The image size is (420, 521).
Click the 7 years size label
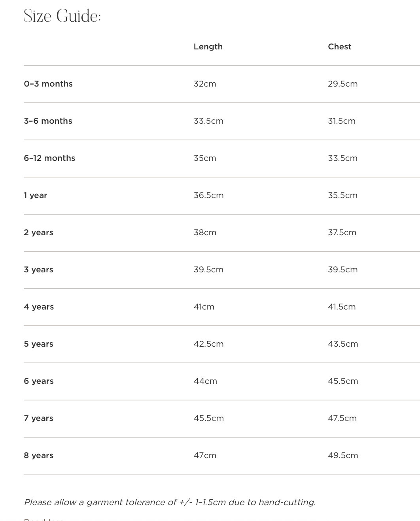38,418
